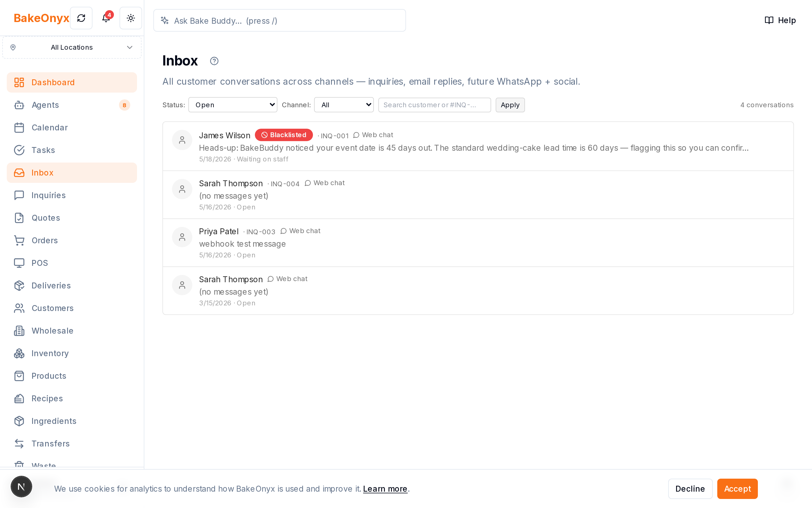812x508 pixels.
Task: Click the Inbox help question-mark icon
Action: pos(214,61)
